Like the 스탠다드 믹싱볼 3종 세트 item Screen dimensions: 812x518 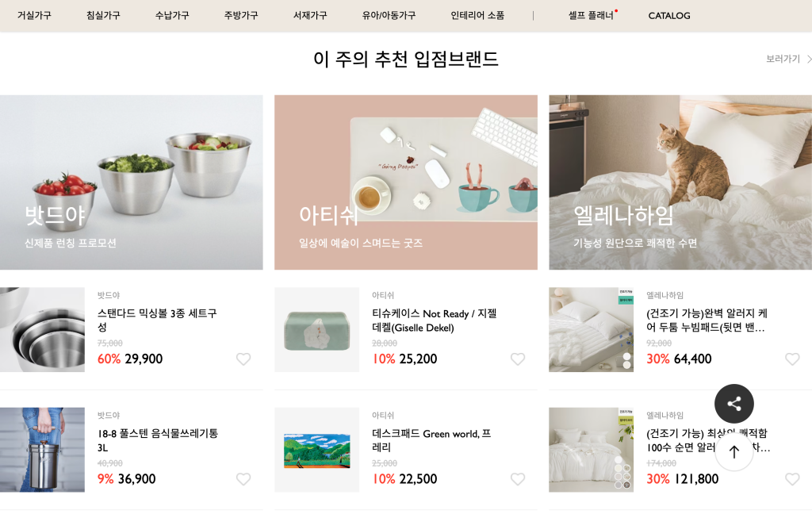point(243,359)
